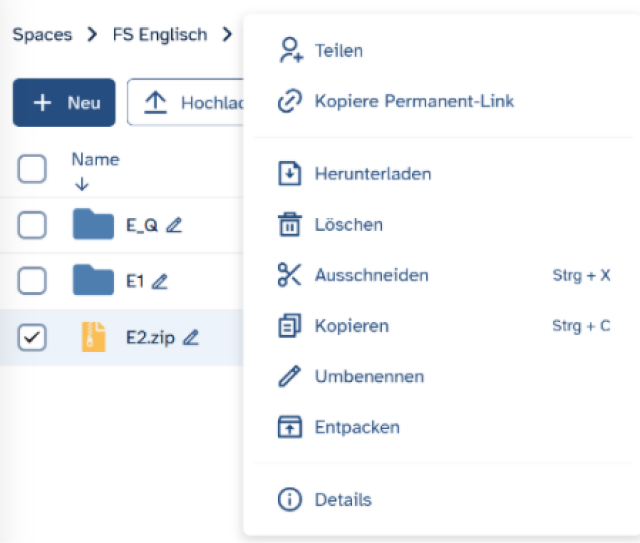Click the download icon beside Herunterladen
640x543 pixels.
pos(289,174)
